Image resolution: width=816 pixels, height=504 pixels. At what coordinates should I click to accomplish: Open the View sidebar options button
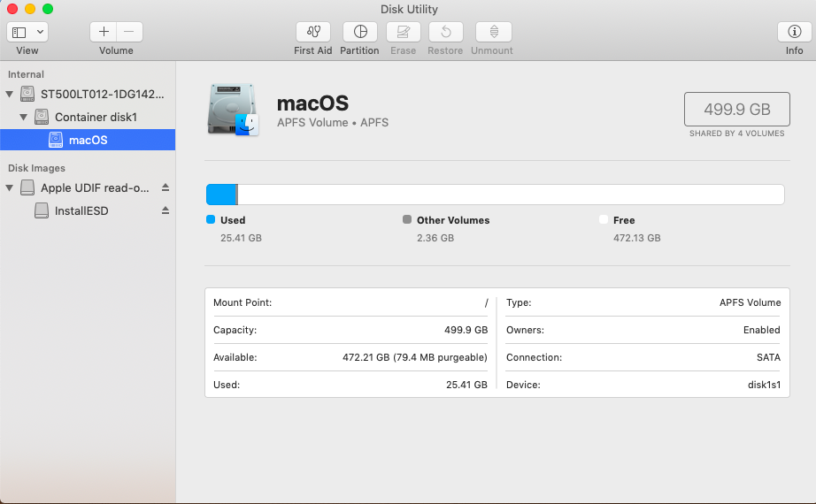(x=27, y=32)
